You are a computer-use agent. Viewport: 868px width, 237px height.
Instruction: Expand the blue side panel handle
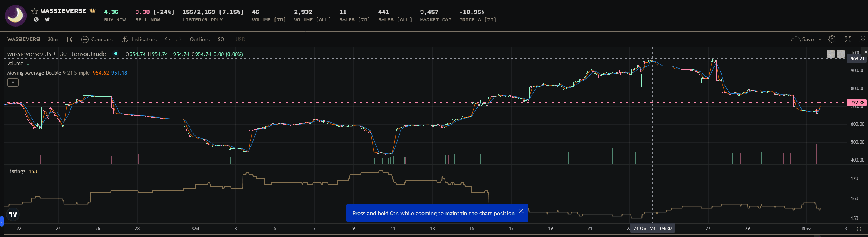pos(2,221)
